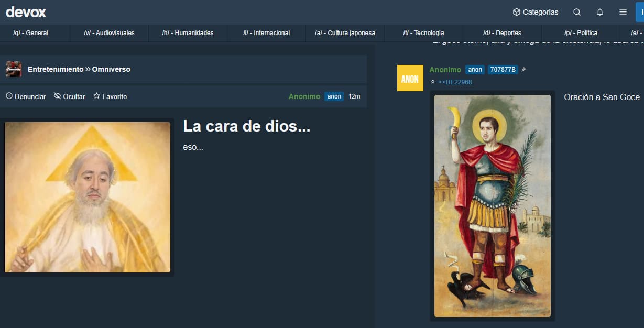Click the thread text eso...

(193, 147)
